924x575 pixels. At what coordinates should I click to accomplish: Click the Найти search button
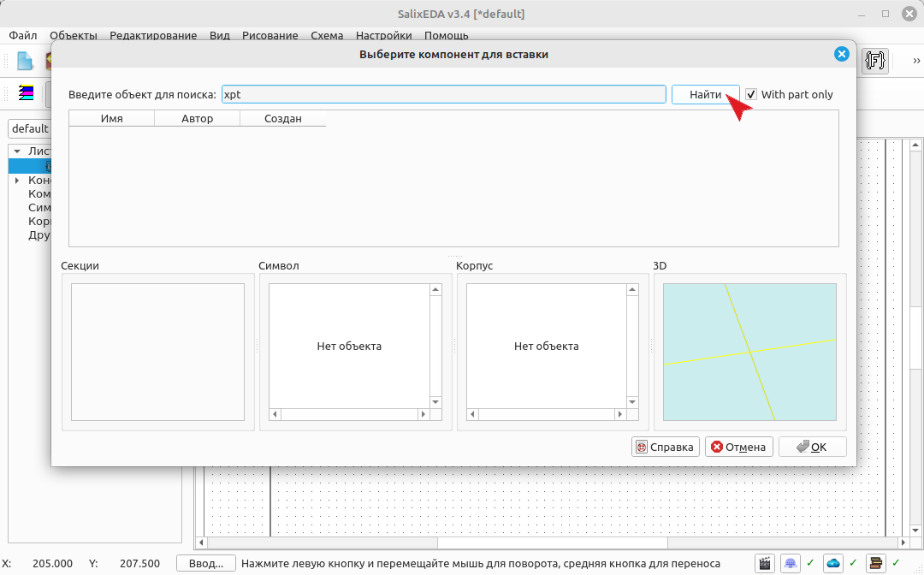click(x=705, y=94)
